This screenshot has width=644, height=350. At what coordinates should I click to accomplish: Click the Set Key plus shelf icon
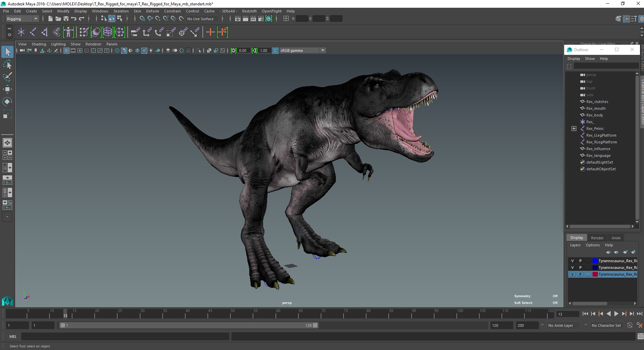[210, 32]
